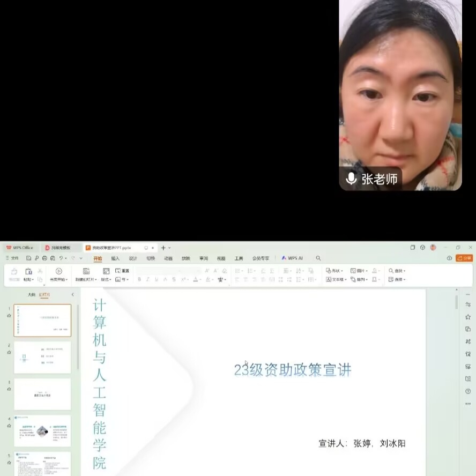The image size is (476, 476).
Task: Open the search magnifier next to WPS AI
Action: click(x=318, y=258)
